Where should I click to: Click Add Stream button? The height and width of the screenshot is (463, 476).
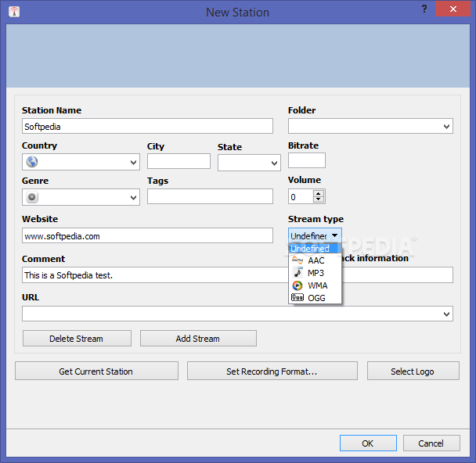point(198,338)
